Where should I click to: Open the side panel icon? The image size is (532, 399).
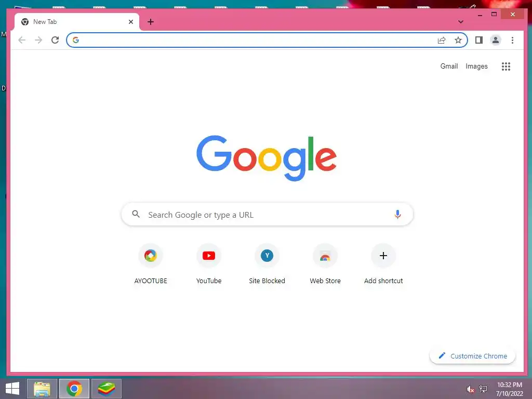click(478, 40)
